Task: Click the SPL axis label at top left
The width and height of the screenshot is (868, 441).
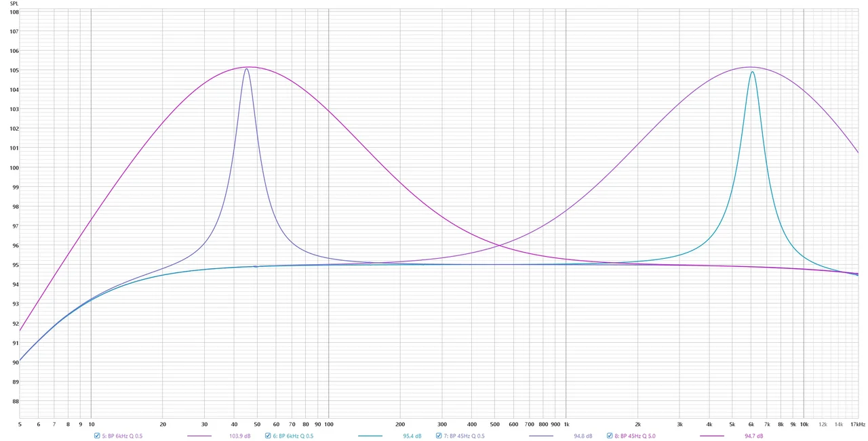Action: coord(14,3)
